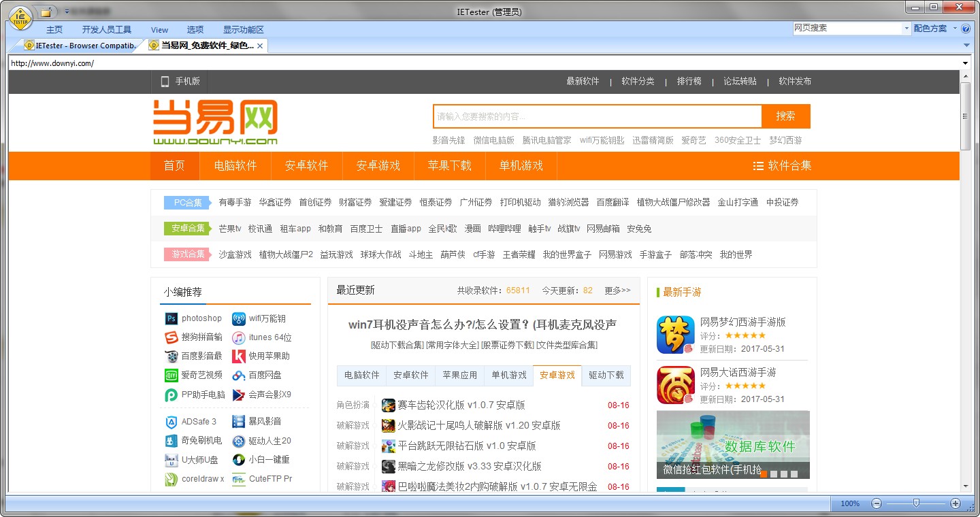
Task: Select the CuteFTP Pr icon
Action: [x=238, y=479]
